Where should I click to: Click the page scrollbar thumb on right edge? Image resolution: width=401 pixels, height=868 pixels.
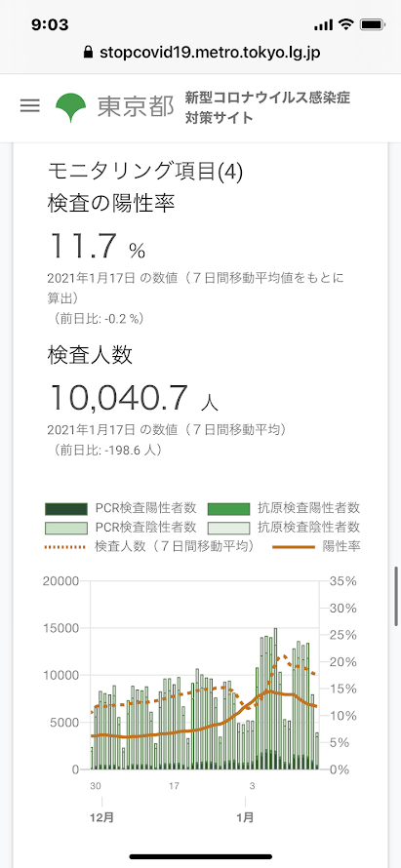coord(396,596)
